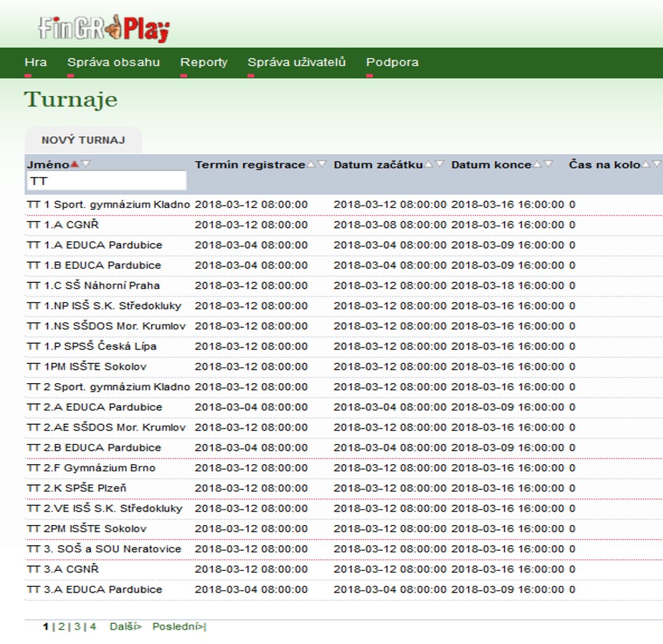Select row TT 2.F Gymnázium Brno
The image size is (663, 644).
pos(343,468)
